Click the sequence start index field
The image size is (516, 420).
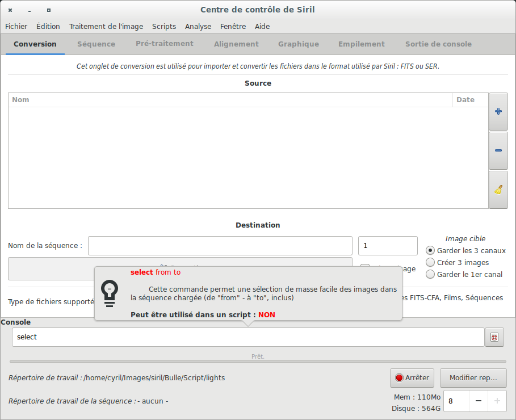tap(388, 246)
